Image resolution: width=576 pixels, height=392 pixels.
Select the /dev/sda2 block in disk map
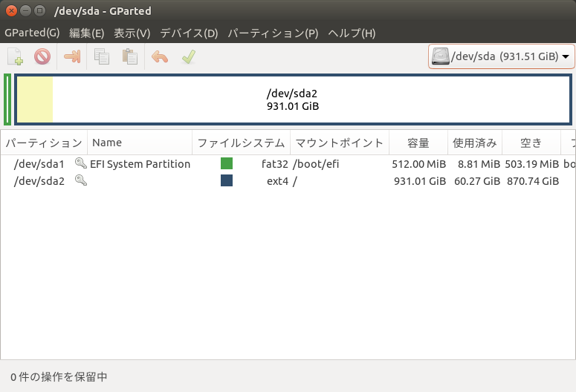click(x=293, y=99)
